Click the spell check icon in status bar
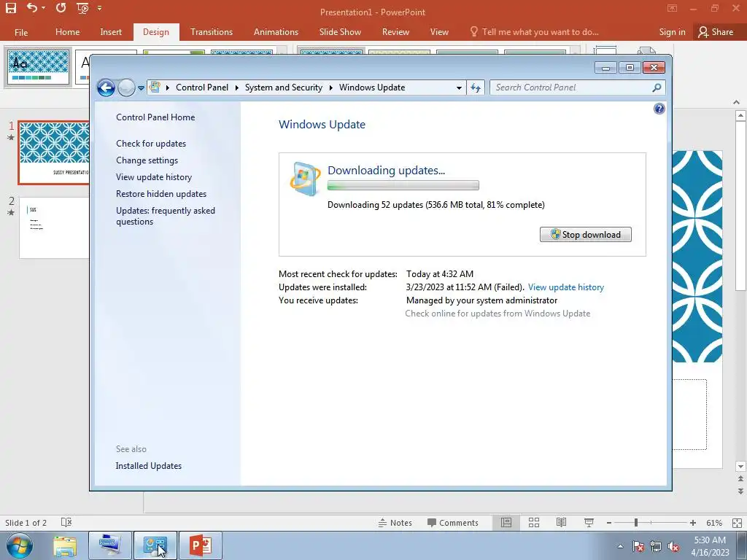This screenshot has height=560, width=747. pyautogui.click(x=66, y=522)
